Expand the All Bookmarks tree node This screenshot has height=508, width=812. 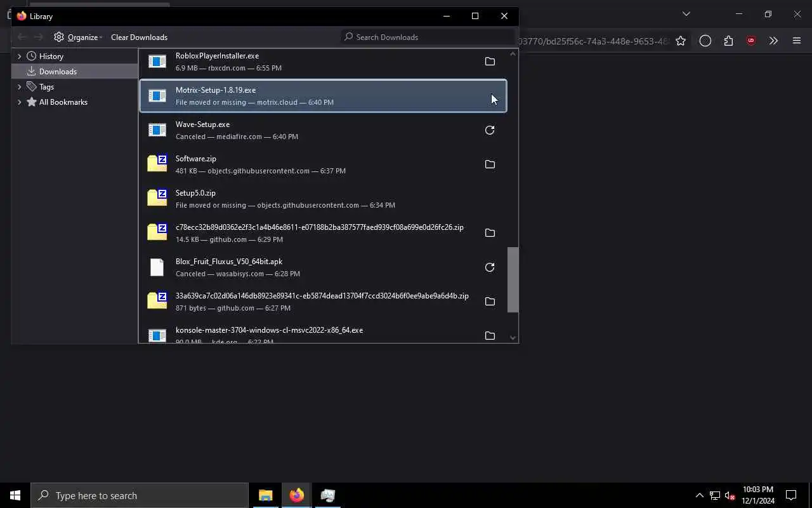click(x=19, y=102)
